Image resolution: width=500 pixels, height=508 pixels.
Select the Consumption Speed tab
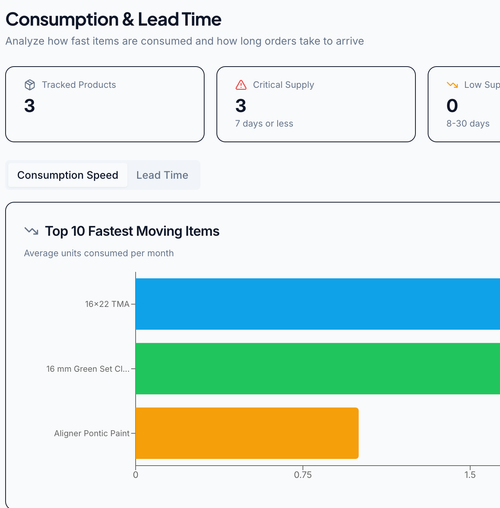[x=68, y=175]
